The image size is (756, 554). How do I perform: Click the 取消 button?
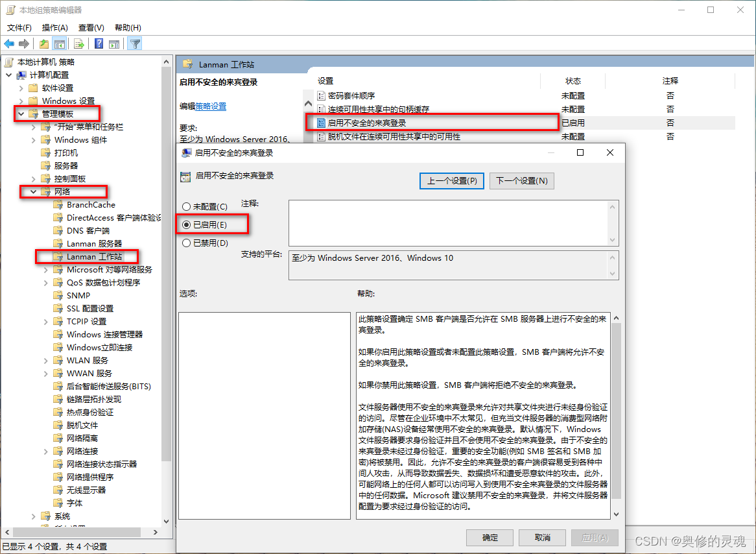(x=543, y=537)
